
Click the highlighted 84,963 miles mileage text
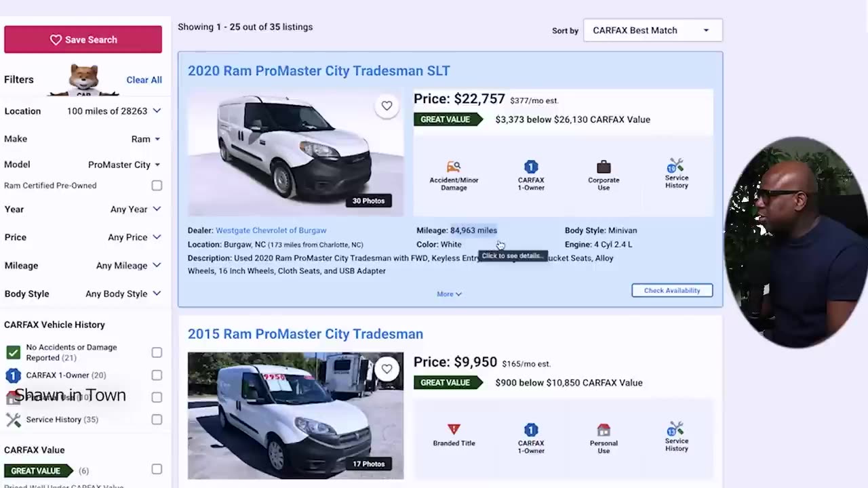pyautogui.click(x=473, y=230)
